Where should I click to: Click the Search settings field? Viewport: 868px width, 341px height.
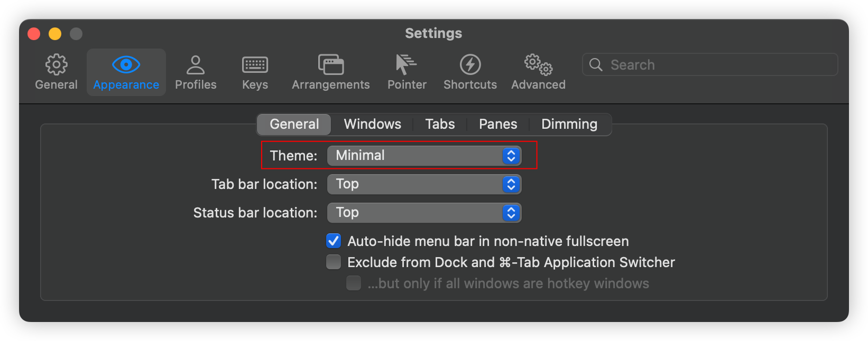click(710, 64)
